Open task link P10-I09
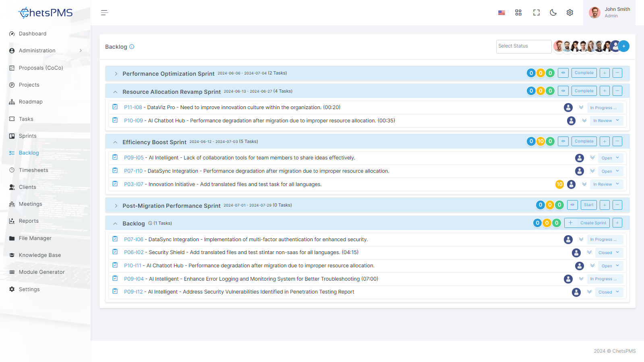 (x=133, y=121)
